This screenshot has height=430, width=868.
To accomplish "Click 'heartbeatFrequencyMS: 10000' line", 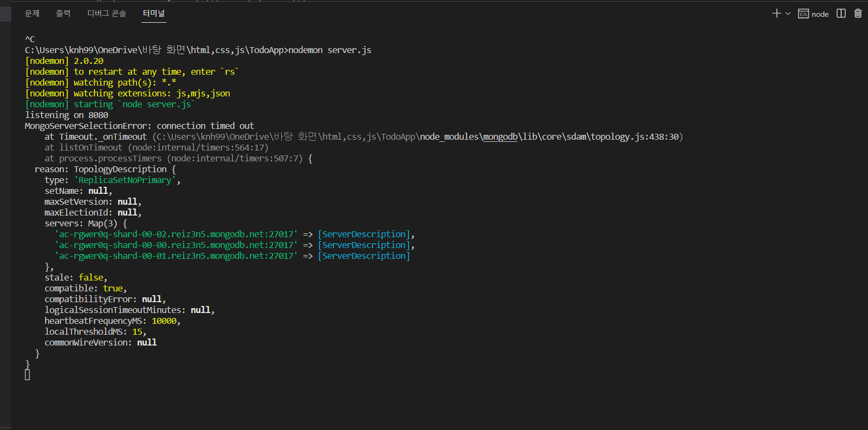I will (x=113, y=321).
